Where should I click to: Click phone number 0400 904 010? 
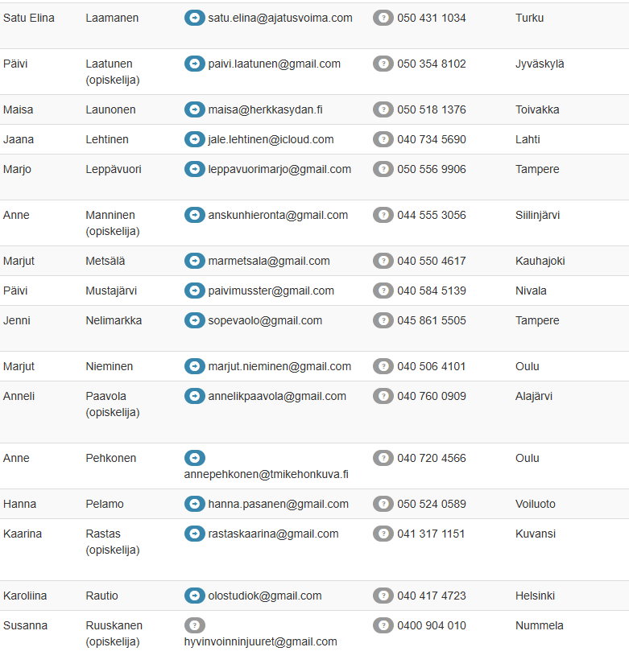pyautogui.click(x=431, y=625)
